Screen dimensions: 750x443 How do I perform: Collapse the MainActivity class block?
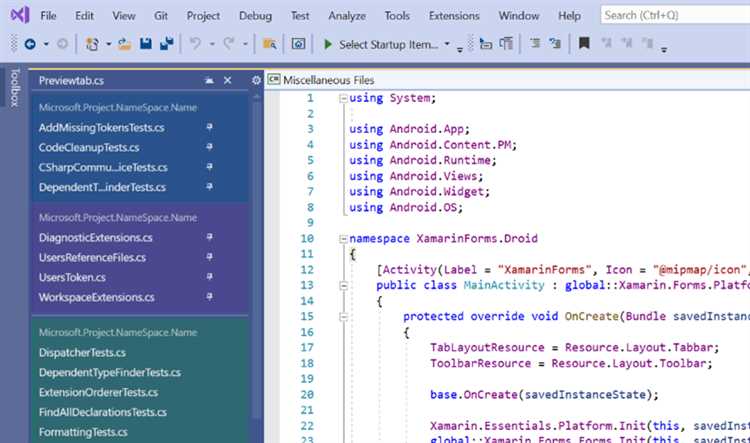343,286
